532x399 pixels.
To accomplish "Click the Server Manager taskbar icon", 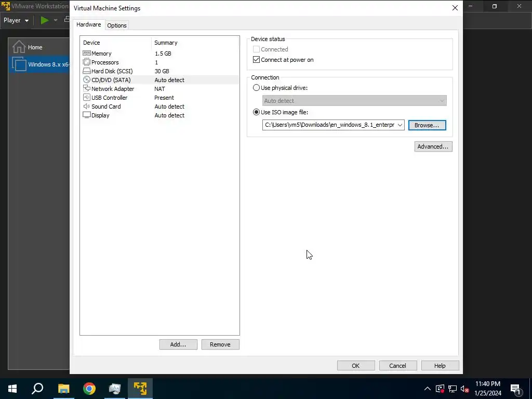I will (115, 389).
